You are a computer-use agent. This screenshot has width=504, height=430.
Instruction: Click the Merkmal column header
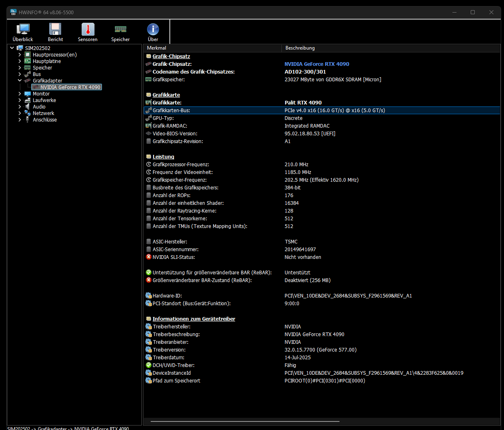point(212,48)
